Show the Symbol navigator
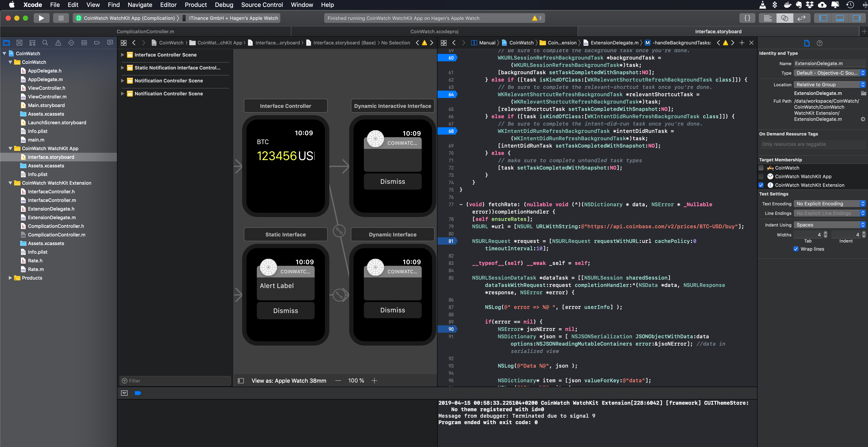 pos(32,43)
